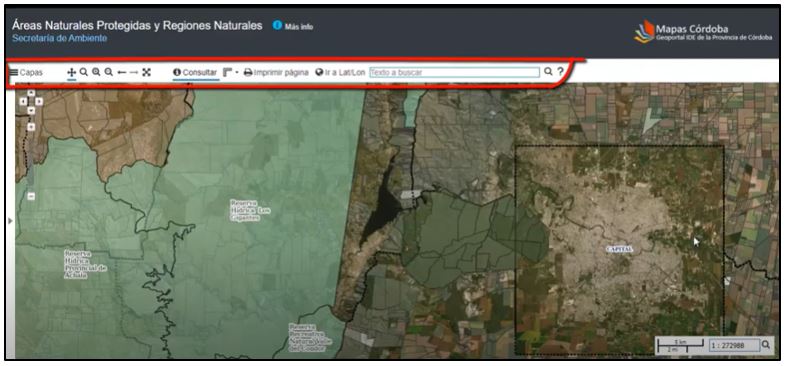787x366 pixels.
Task: Zoom to full extent icon
Action: tap(146, 72)
